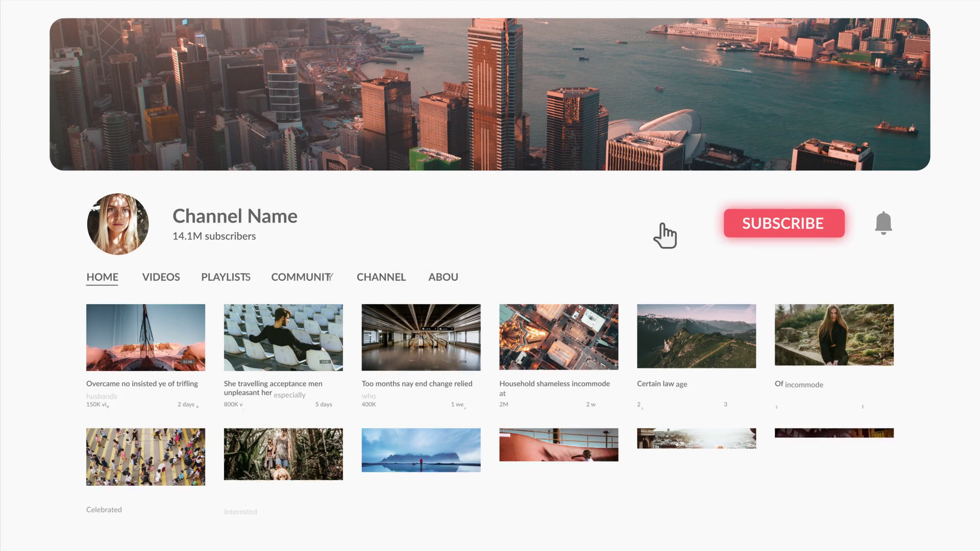This screenshot has height=551, width=980.
Task: Click 'Too months nay end change relied' title
Action: pos(416,384)
